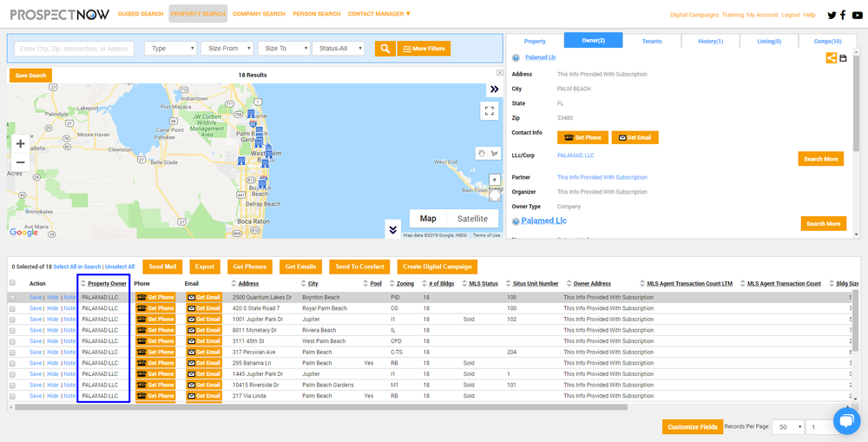Screen dimensions: 868x442
Task: Sort by Zoning column arrows
Action: click(392, 284)
